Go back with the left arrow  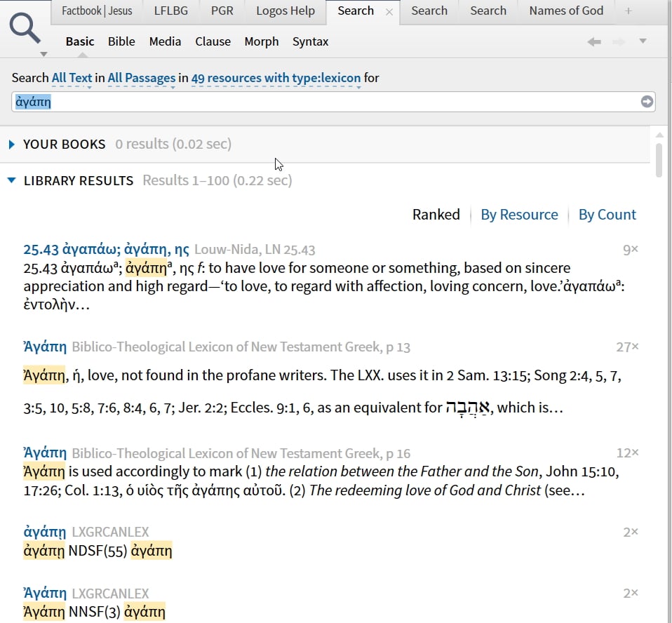tap(594, 41)
